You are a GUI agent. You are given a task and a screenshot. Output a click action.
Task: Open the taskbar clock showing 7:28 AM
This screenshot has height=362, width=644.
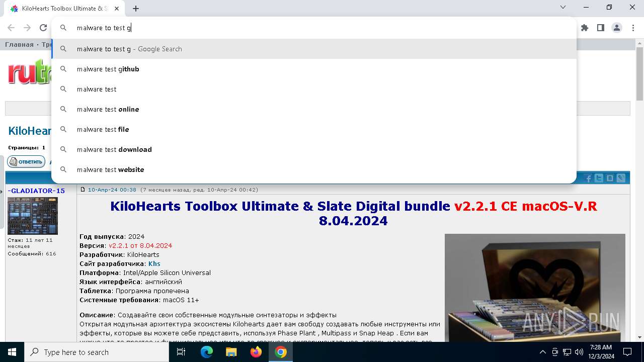[601, 352]
